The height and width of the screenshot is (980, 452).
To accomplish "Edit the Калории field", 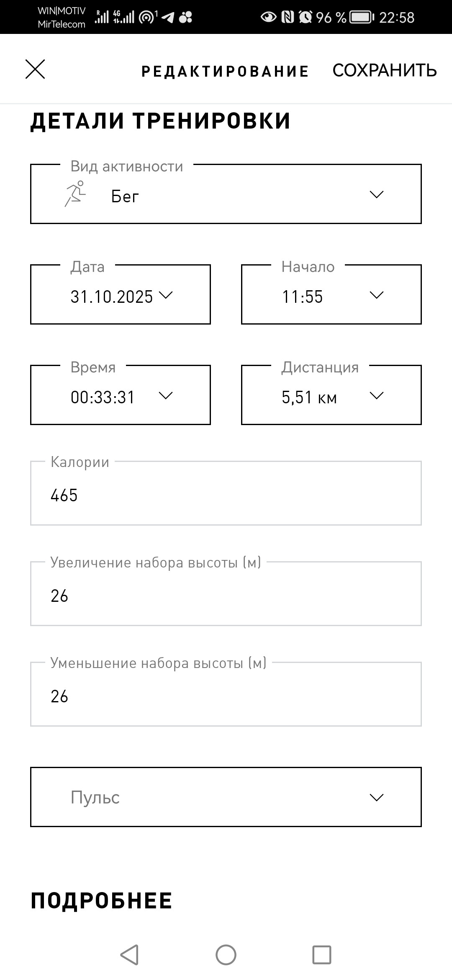I will (x=226, y=493).
